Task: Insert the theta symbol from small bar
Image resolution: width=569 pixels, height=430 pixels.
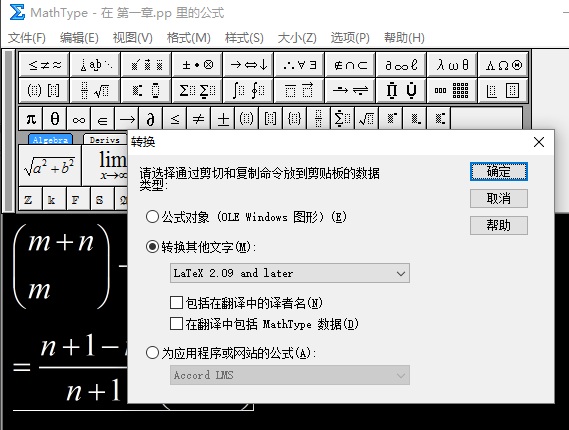Action: (x=55, y=119)
